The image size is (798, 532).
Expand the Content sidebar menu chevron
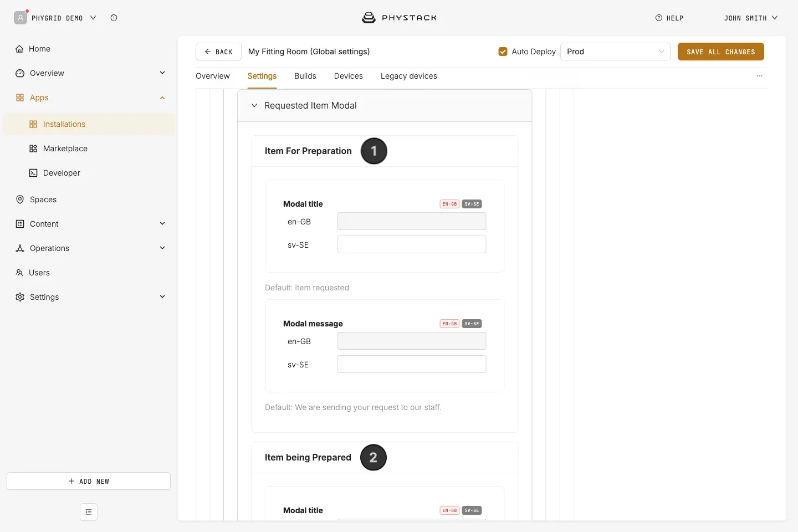click(x=162, y=224)
